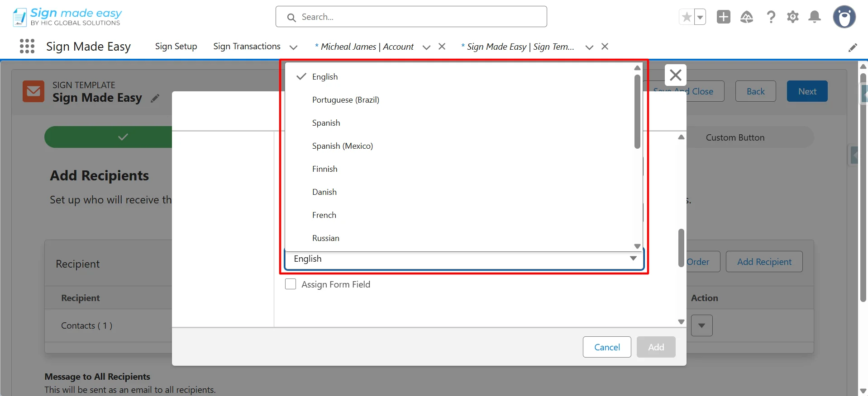
Task: Click the language list scrollbar thumb
Action: [x=637, y=112]
